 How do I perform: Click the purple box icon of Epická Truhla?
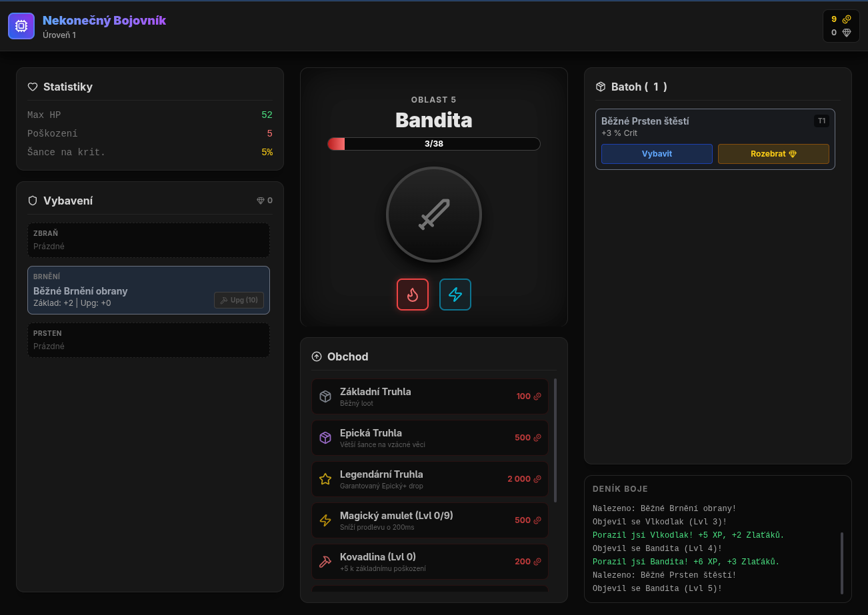(x=325, y=438)
